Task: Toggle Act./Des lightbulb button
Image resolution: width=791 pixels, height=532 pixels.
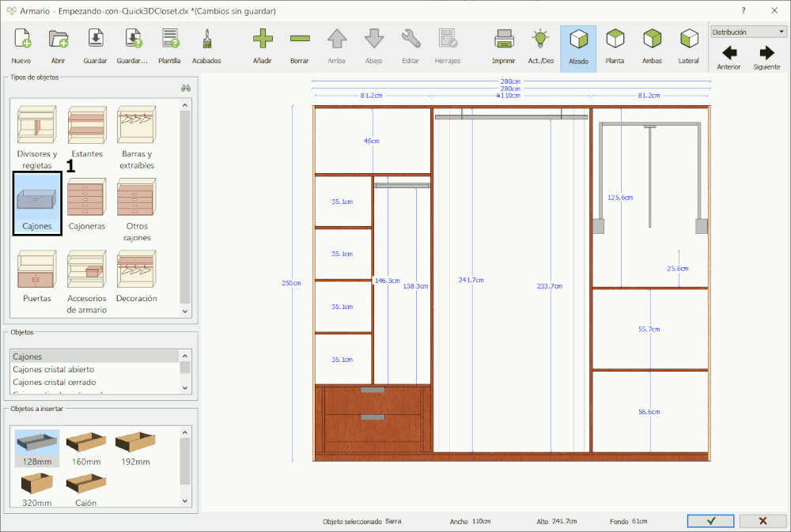Action: pyautogui.click(x=541, y=47)
